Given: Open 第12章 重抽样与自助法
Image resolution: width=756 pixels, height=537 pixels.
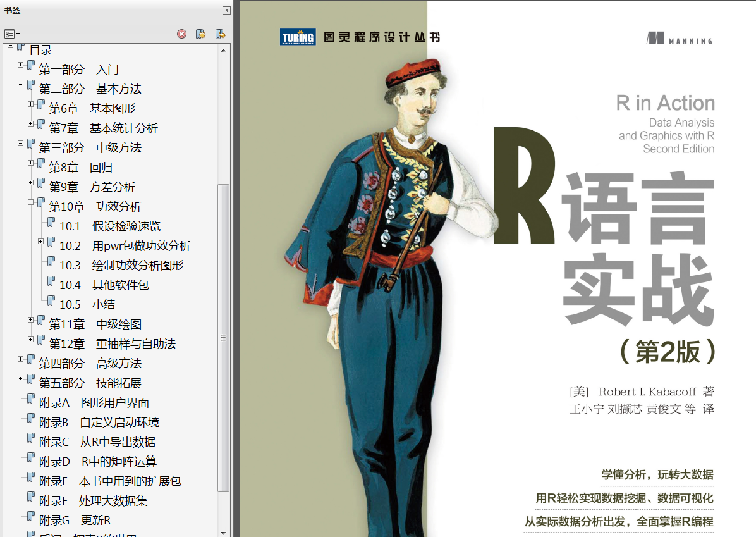Looking at the screenshot, I should [113, 344].
